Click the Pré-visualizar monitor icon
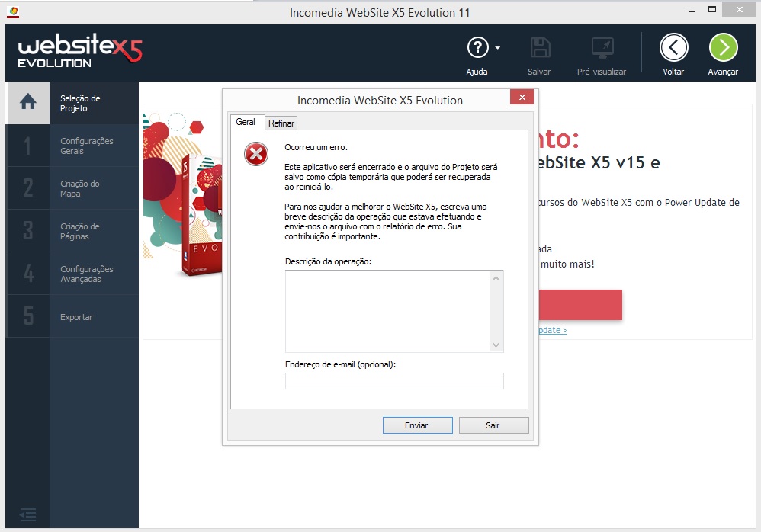The width and height of the screenshot is (761, 532). (602, 47)
